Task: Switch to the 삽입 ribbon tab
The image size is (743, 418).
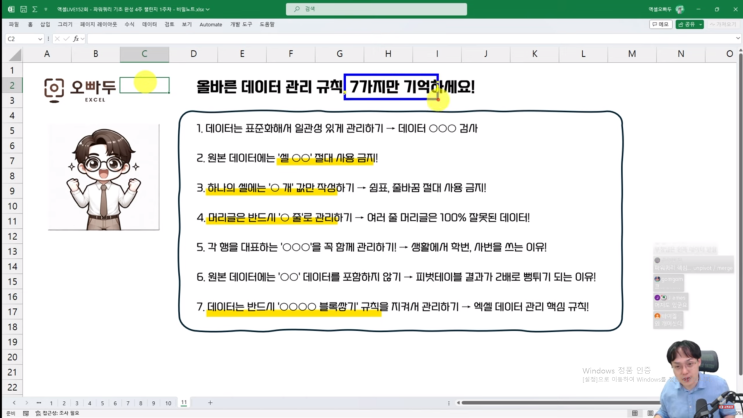Action: [x=45, y=24]
